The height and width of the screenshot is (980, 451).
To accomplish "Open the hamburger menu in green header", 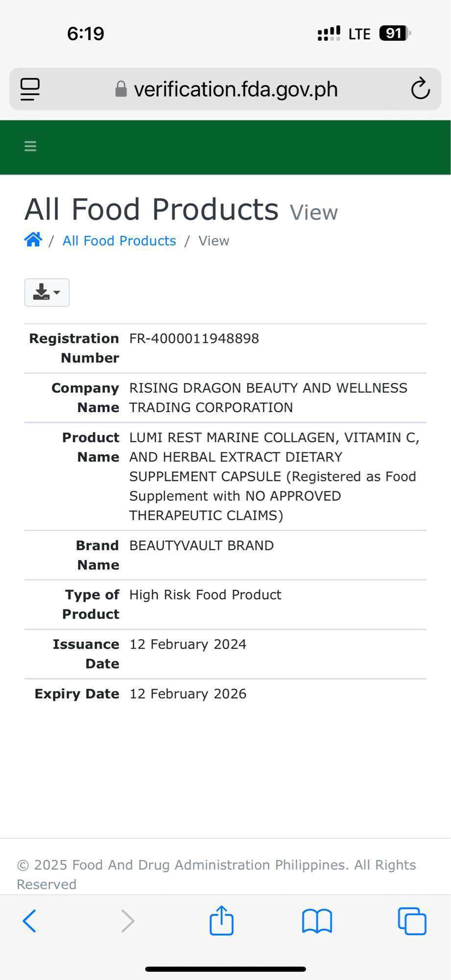I will (30, 146).
